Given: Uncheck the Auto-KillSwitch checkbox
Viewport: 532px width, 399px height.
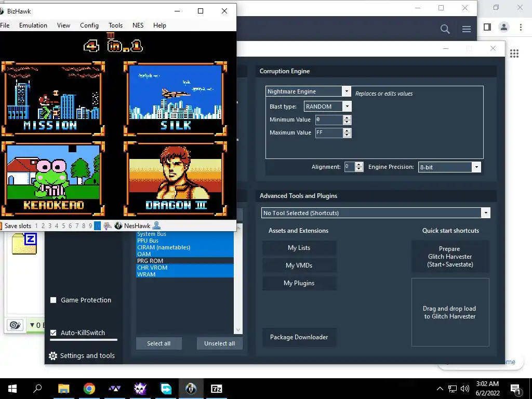Looking at the screenshot, I should click(54, 333).
